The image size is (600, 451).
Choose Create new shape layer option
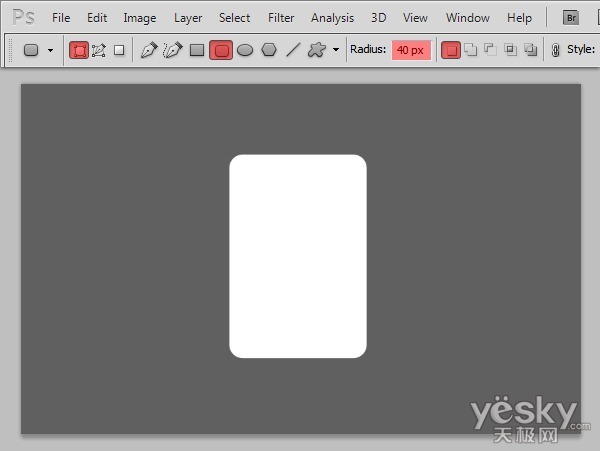[451, 50]
